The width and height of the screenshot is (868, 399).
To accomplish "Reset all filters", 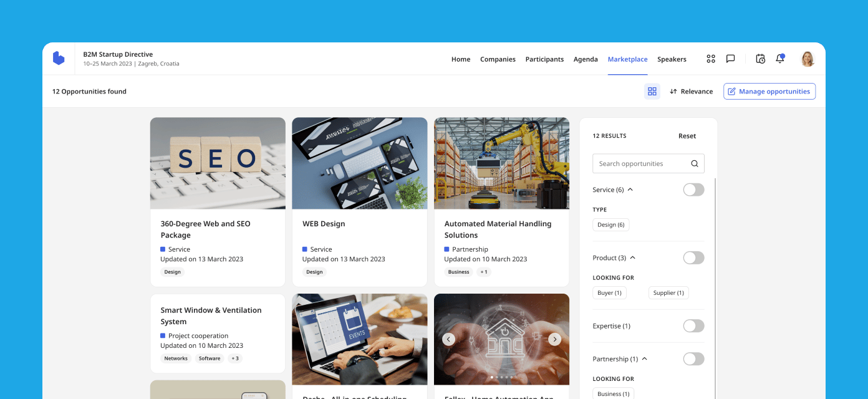I will click(687, 136).
